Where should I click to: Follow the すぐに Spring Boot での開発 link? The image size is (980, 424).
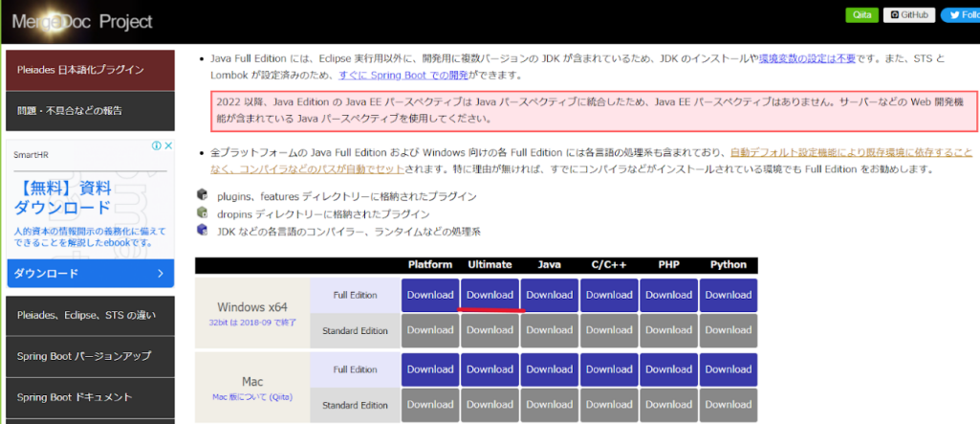point(403,75)
